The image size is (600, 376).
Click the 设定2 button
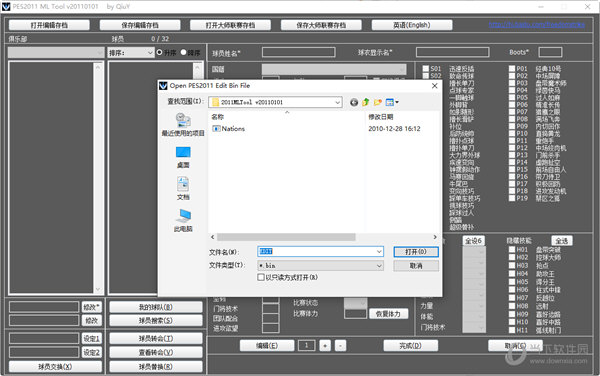[x=91, y=352]
